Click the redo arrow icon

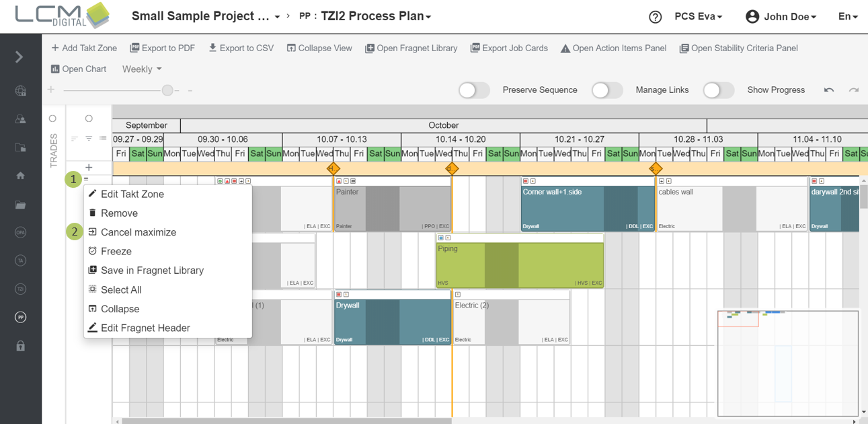point(853,90)
